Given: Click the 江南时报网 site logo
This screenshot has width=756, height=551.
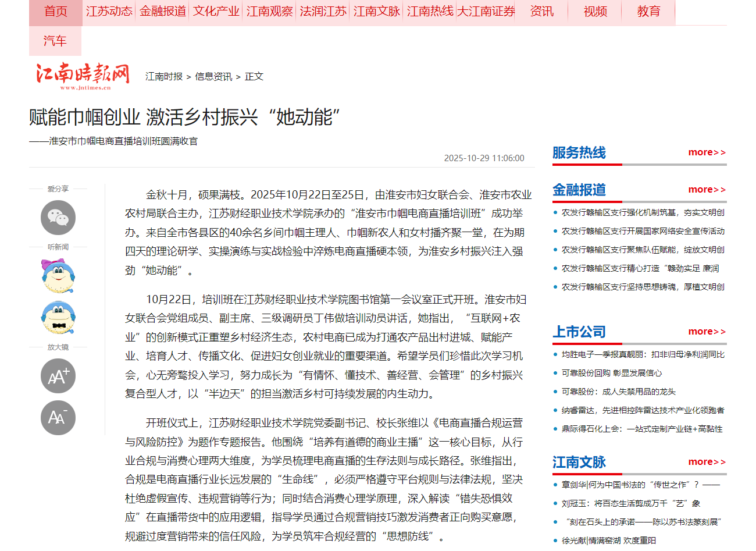Looking at the screenshot, I should point(82,76).
